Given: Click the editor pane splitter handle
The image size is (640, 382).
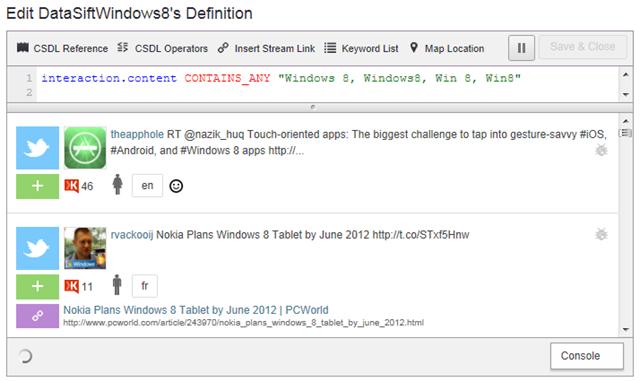Looking at the screenshot, I should (313, 107).
